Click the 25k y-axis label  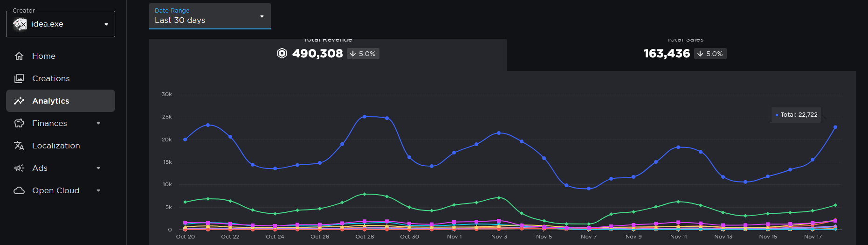tap(167, 117)
